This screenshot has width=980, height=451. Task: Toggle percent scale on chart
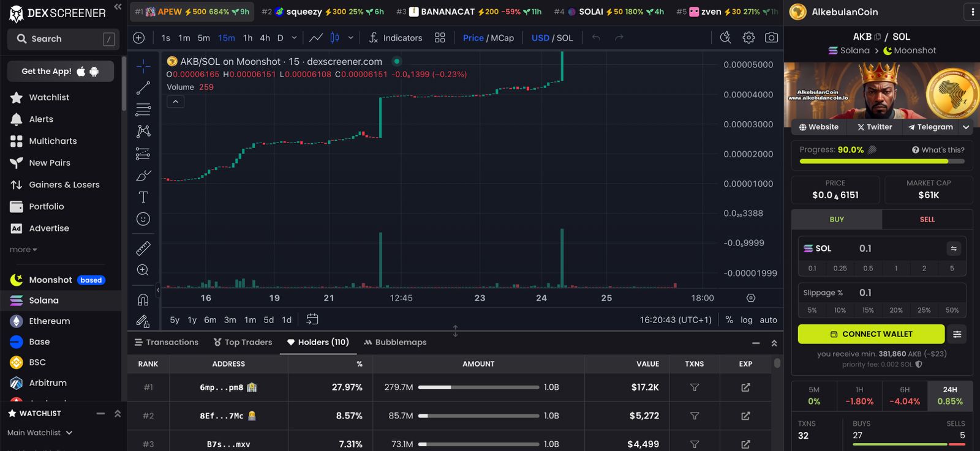[x=729, y=319]
